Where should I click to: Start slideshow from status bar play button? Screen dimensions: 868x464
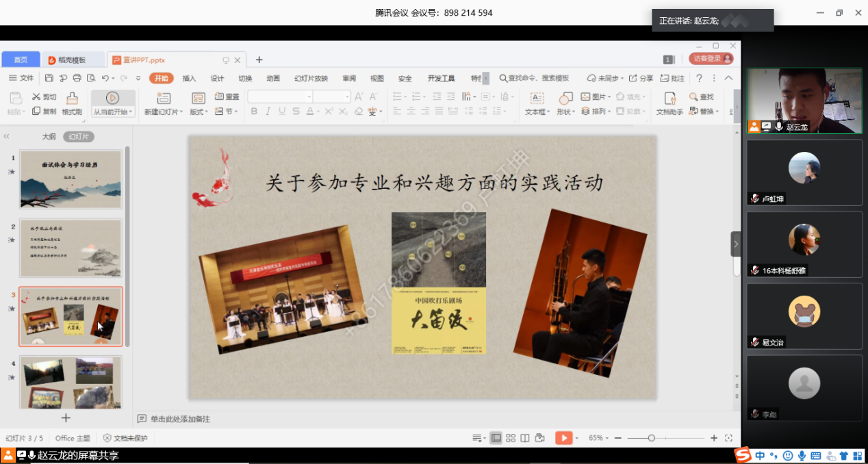click(x=563, y=438)
